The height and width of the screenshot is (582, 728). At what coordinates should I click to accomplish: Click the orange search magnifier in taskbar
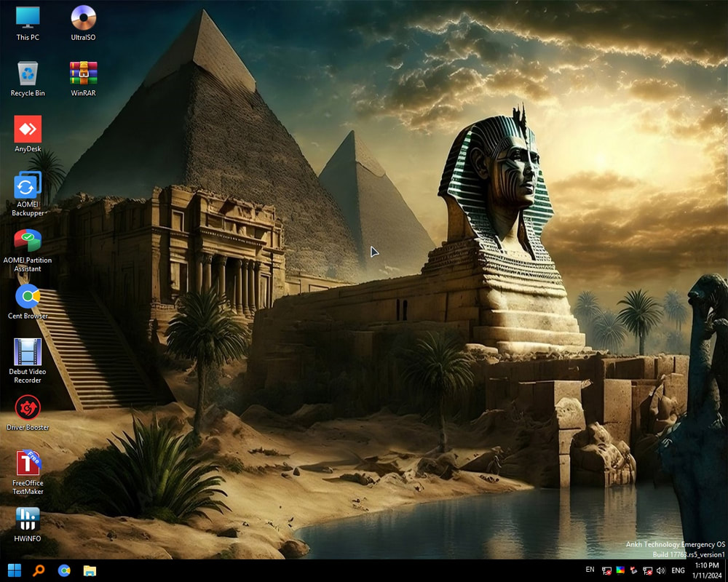(x=39, y=570)
